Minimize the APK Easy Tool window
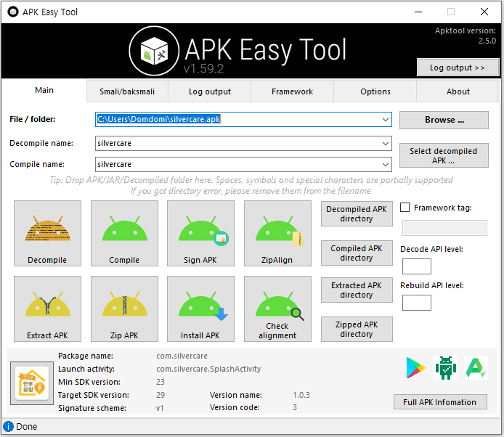 [x=418, y=12]
